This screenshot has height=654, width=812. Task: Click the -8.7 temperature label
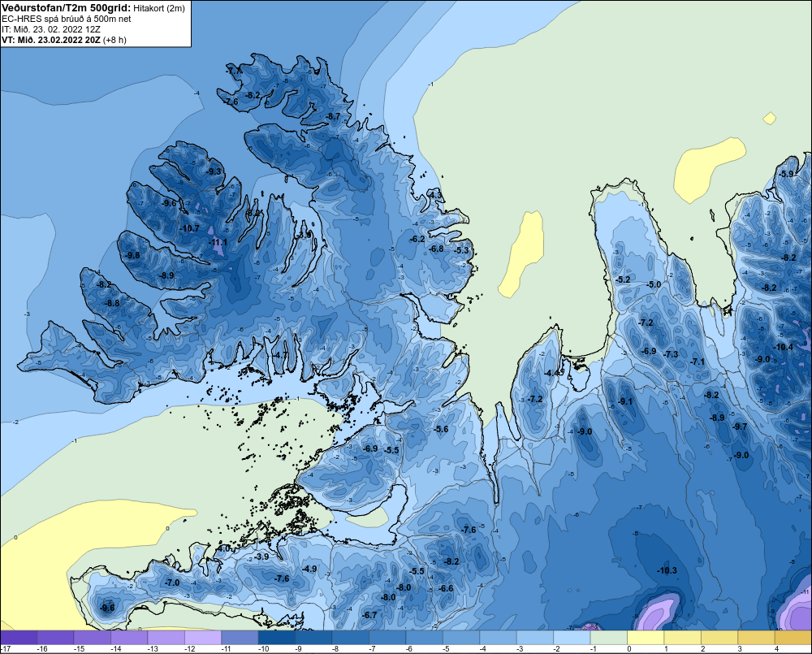[x=334, y=117]
